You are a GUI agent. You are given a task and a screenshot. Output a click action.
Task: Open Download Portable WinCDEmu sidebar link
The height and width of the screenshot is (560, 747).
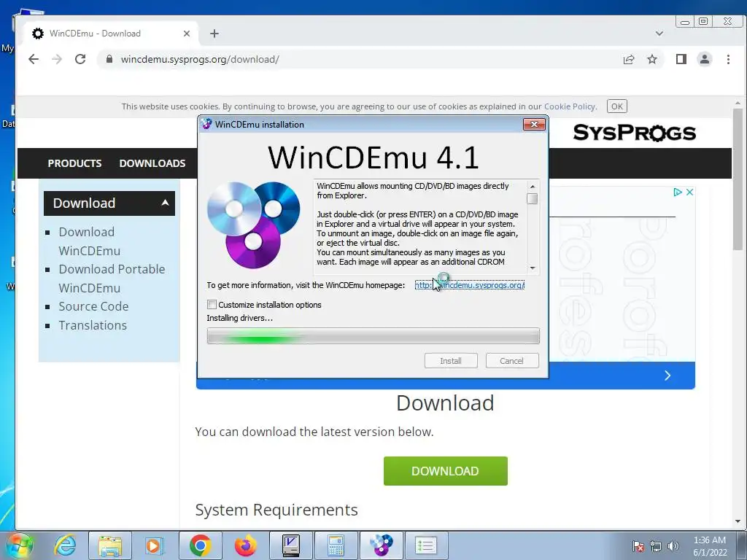[x=112, y=279]
